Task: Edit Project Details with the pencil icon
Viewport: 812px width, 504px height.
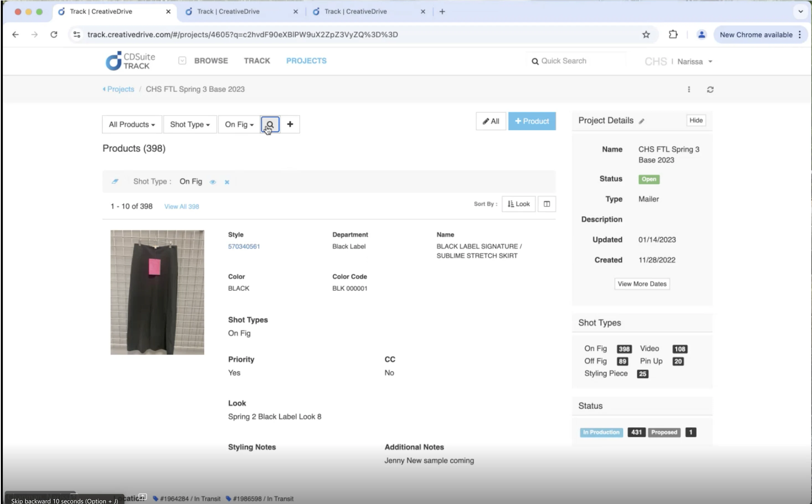Action: [x=641, y=121]
